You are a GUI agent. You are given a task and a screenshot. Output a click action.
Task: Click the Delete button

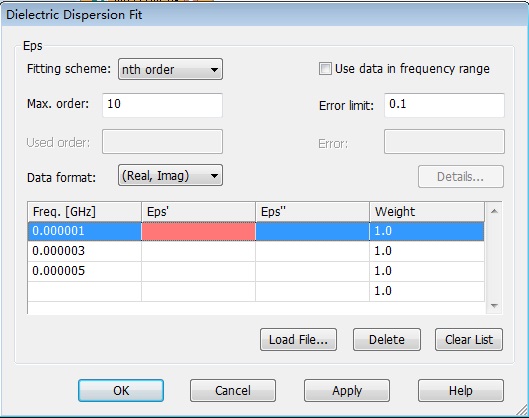(x=387, y=339)
